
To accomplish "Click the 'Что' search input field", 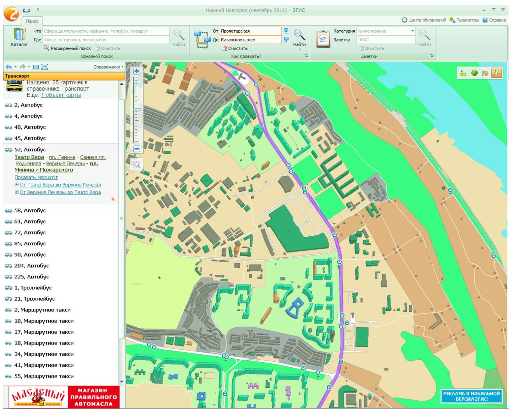I will coord(106,31).
